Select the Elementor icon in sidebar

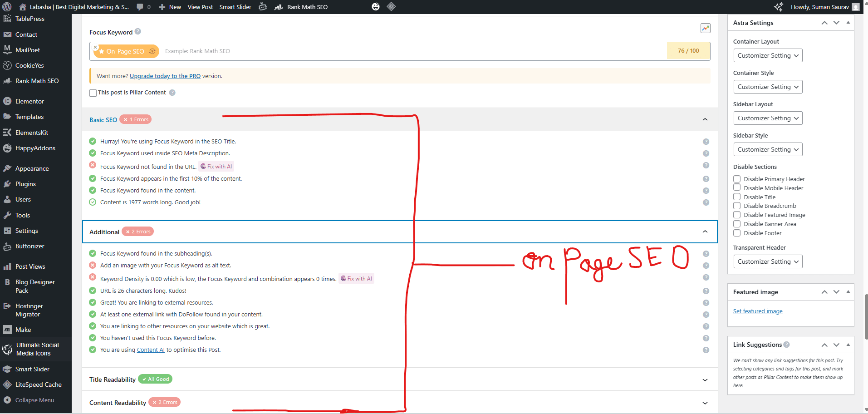tap(7, 101)
